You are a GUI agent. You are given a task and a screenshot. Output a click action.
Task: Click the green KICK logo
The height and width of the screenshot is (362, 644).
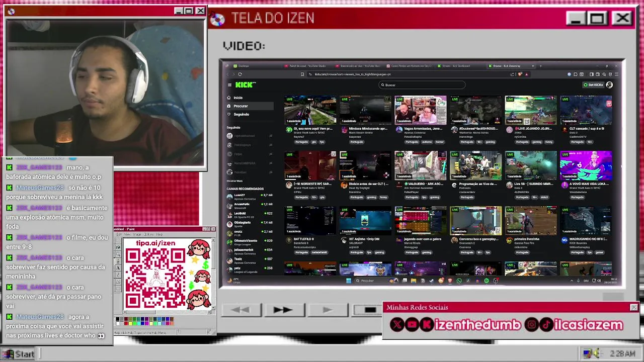click(246, 85)
